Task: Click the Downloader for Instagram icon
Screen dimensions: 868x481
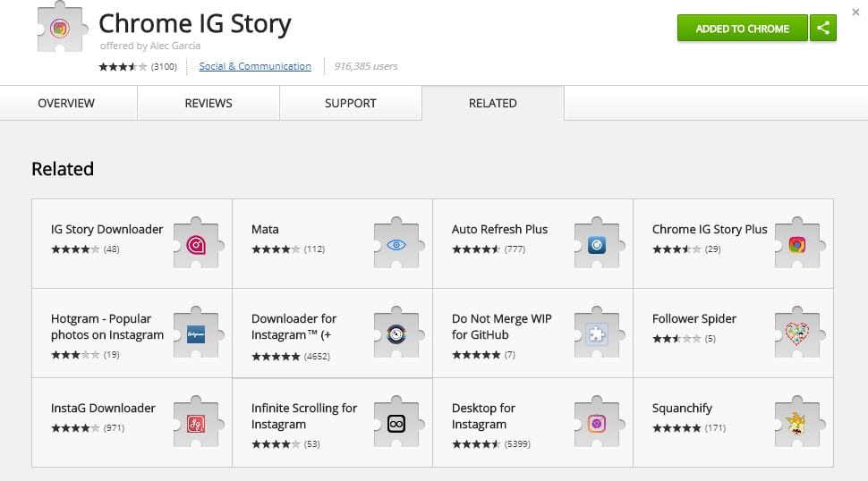Action: coord(398,333)
